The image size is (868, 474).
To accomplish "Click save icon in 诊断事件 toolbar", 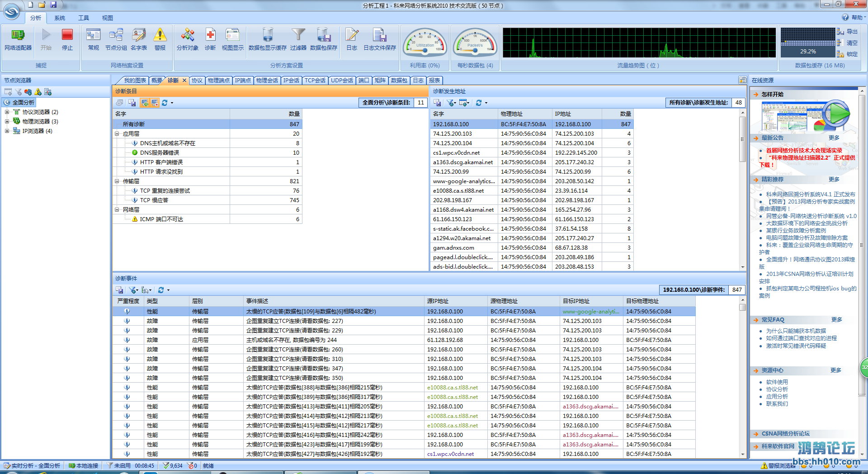I will (x=119, y=290).
